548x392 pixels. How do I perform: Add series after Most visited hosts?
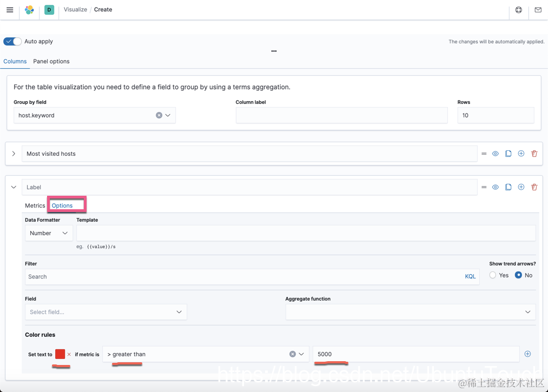(x=521, y=154)
